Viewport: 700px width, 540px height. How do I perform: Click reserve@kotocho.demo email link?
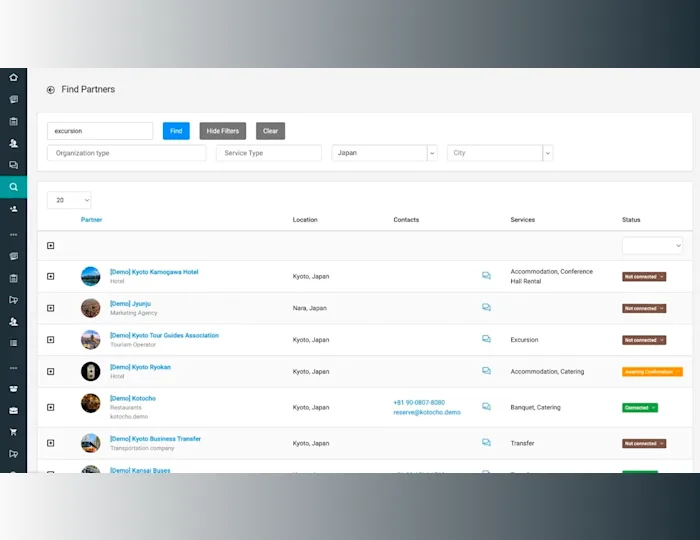[427, 412]
